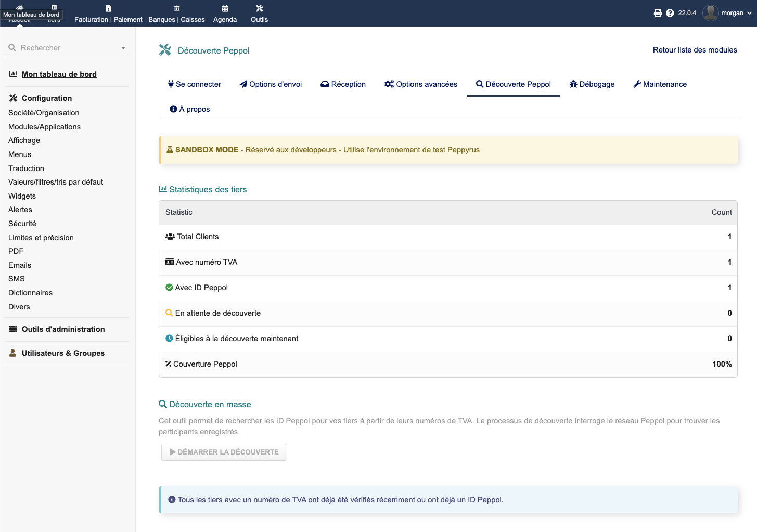Open the help question mark icon
Image resolution: width=757 pixels, height=532 pixels.
click(x=670, y=13)
